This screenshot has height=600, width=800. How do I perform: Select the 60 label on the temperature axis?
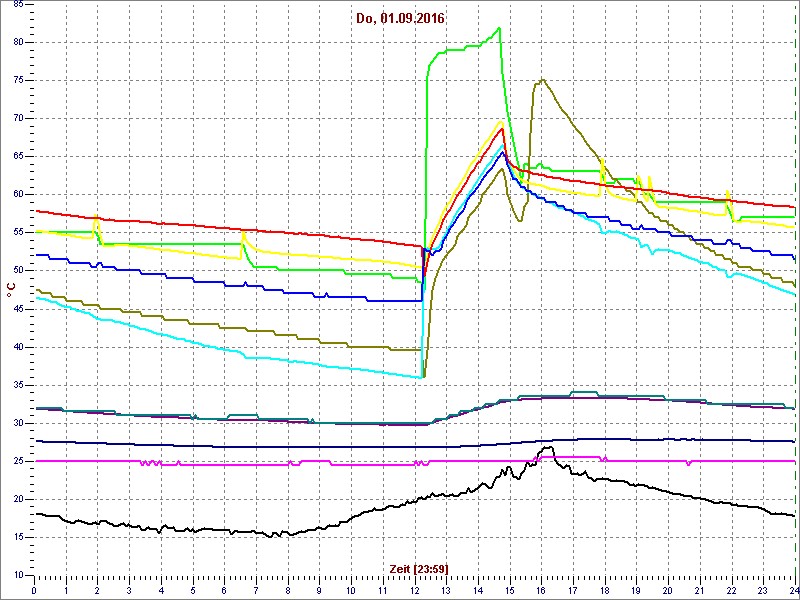pos(18,194)
